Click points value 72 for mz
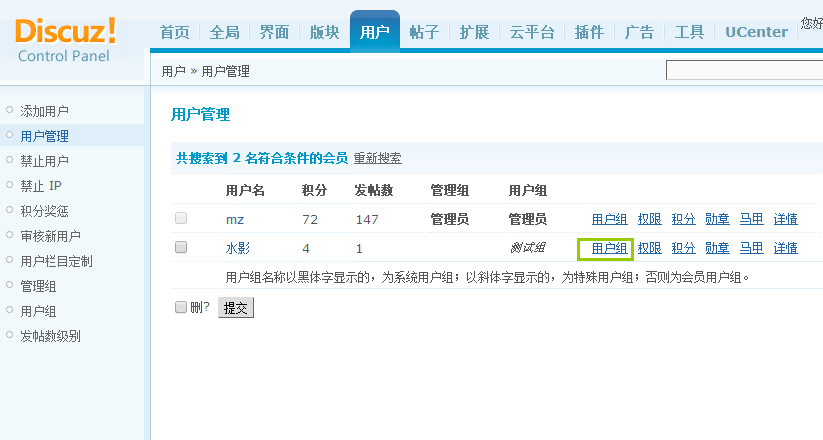This screenshot has width=823, height=440. (310, 219)
